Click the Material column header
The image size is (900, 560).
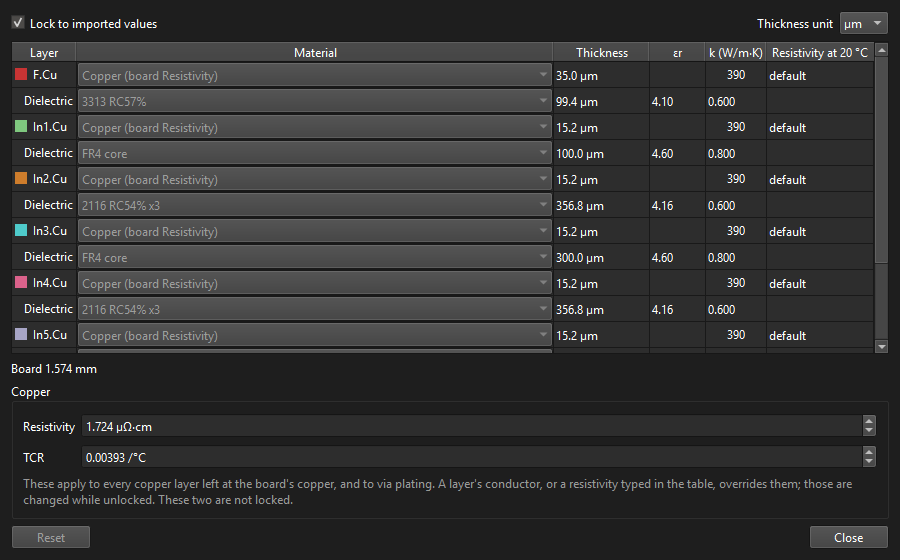point(315,52)
